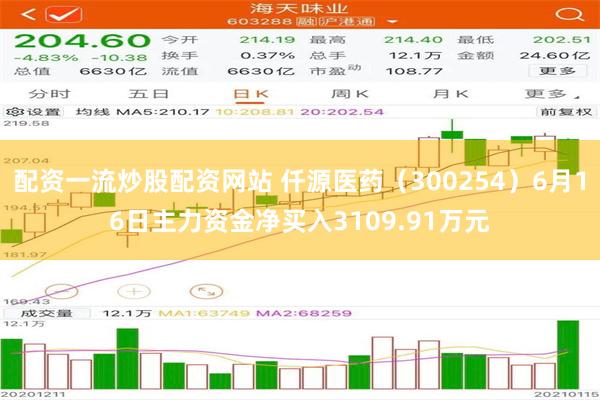This screenshot has width=600, height=400.
Task: Click the 金额 value 24.60亿
Action: (555, 56)
